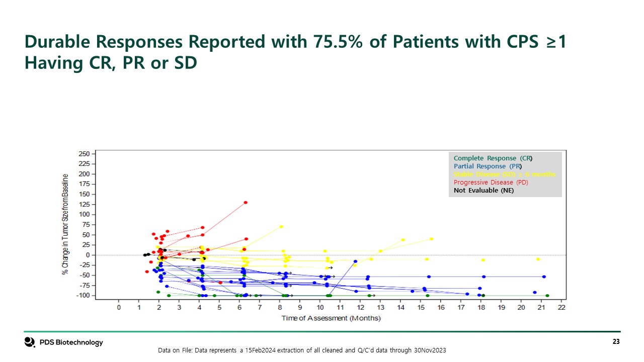Click the % Change in Tumor Size axis label
Image resolution: width=644 pixels, height=362 pixels.
click(x=65, y=224)
